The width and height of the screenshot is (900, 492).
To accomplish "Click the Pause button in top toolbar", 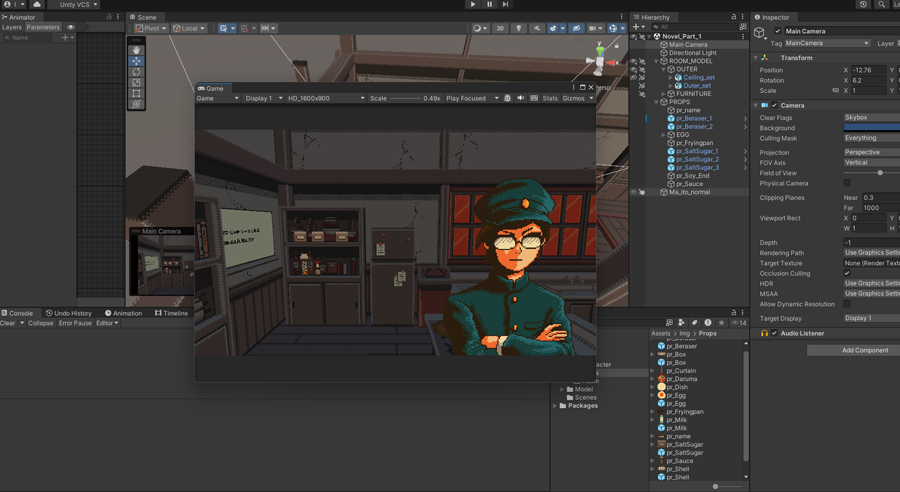I will (489, 5).
